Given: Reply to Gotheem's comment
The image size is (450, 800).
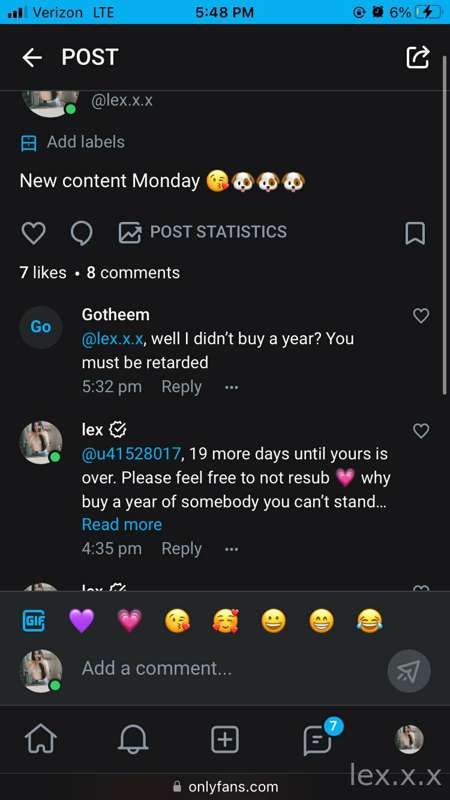Looking at the screenshot, I should [181, 387].
